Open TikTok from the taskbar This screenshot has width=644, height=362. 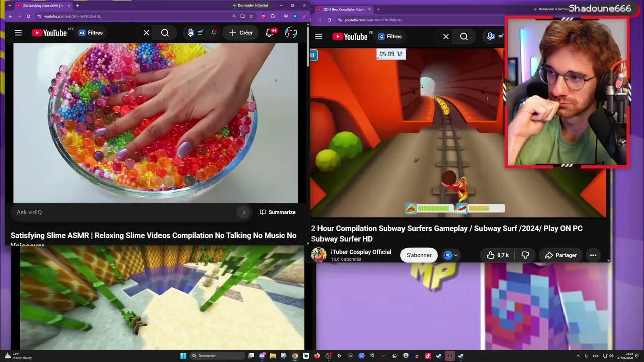point(428,356)
